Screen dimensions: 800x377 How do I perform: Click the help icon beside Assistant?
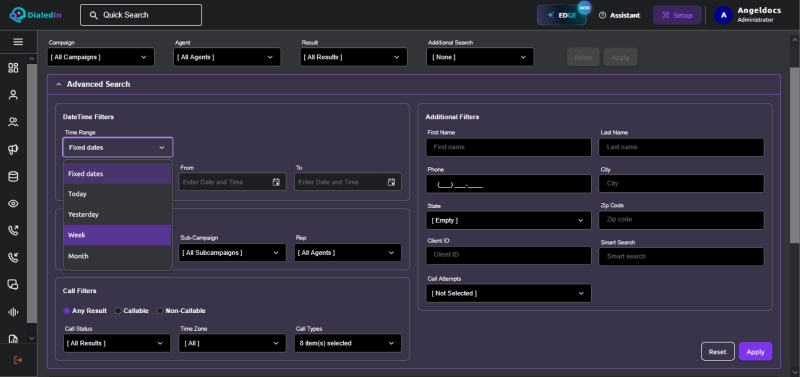pos(603,15)
